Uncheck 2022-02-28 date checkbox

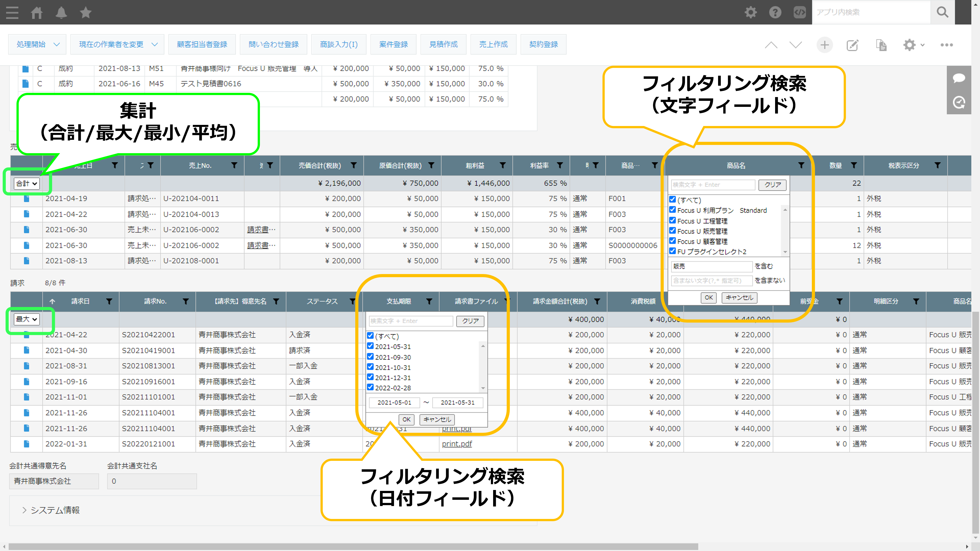coord(370,388)
